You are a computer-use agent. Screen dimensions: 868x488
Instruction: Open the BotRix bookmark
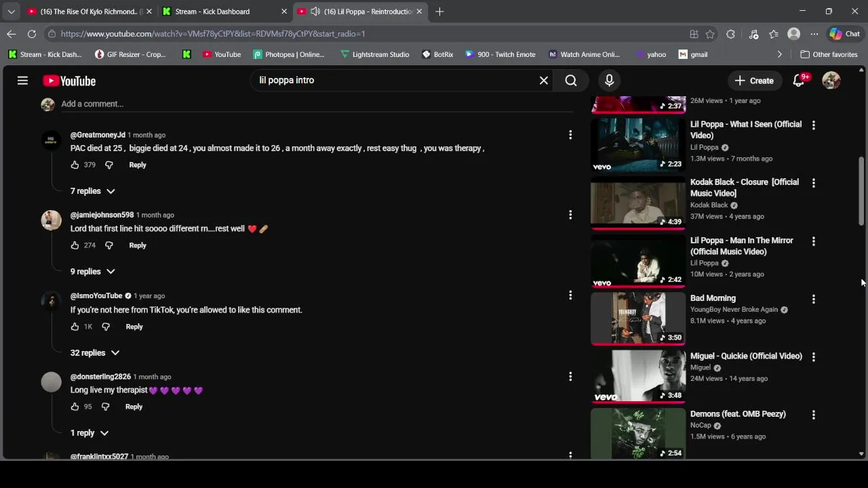click(437, 54)
